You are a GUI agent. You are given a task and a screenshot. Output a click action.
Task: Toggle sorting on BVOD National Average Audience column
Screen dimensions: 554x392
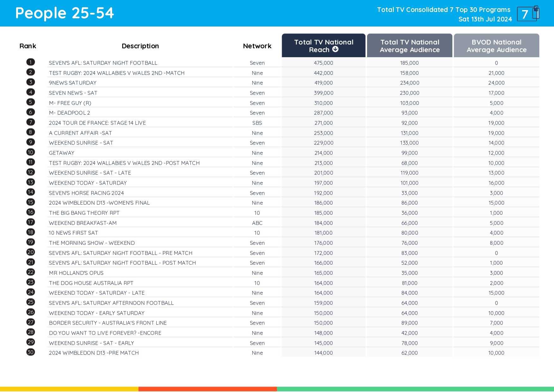pos(496,45)
